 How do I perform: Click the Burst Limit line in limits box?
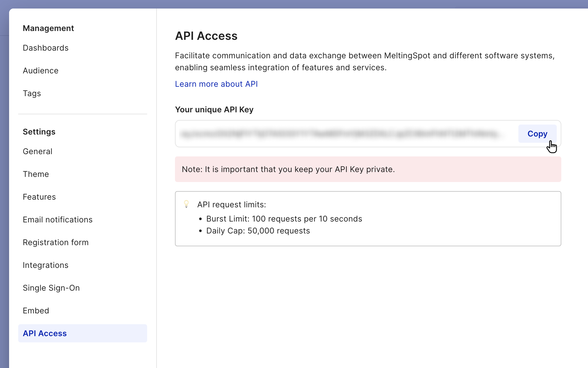[x=284, y=219]
